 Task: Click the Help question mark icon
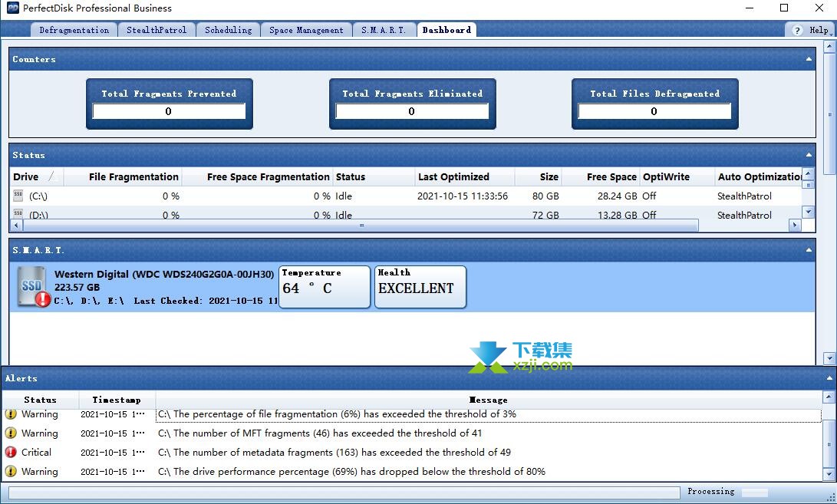point(797,31)
